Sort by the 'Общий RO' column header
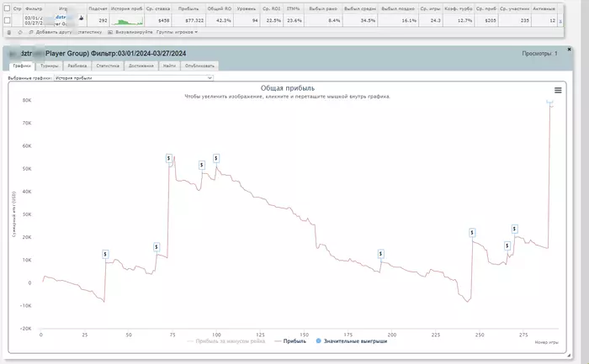The height and width of the screenshot is (364, 589). coord(220,8)
